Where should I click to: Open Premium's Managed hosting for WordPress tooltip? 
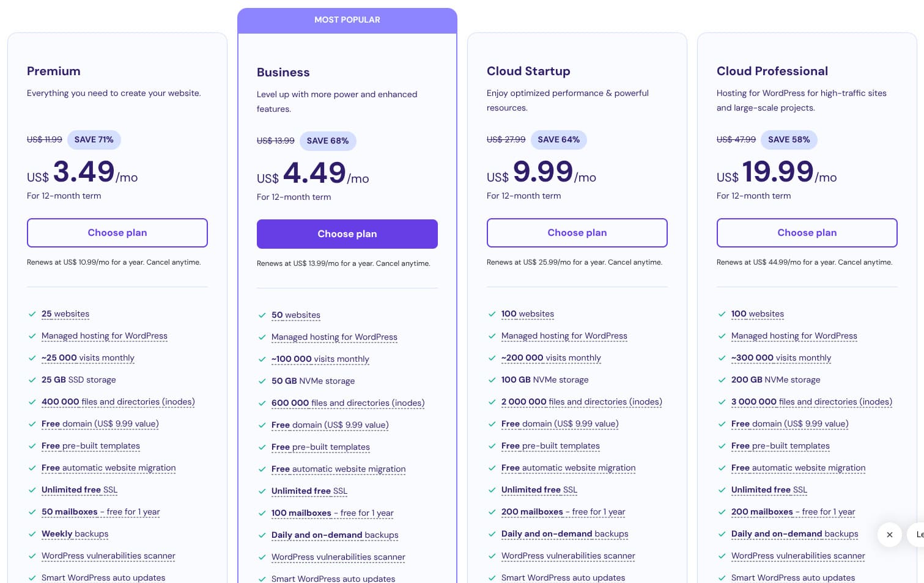tap(105, 336)
